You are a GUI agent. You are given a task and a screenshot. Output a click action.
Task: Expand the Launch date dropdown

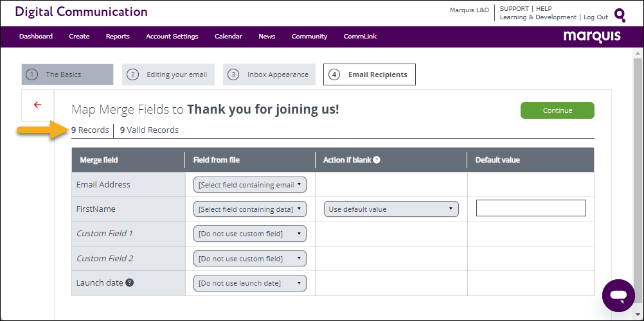(249, 283)
